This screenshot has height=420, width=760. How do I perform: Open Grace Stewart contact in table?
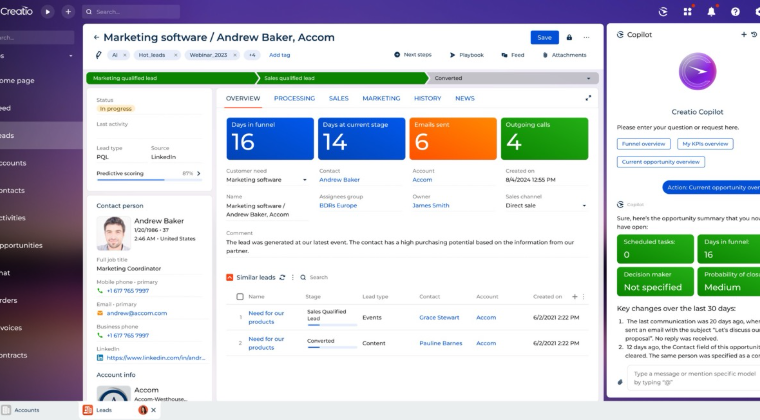(439, 318)
